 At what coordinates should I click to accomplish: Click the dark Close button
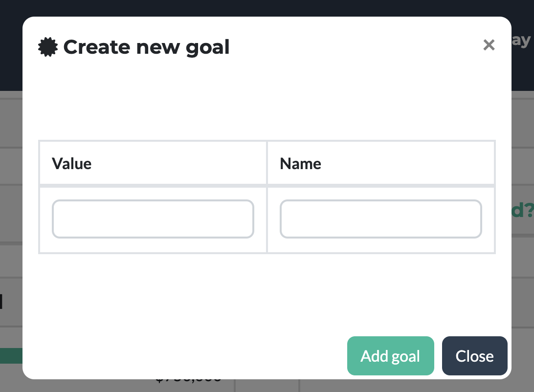click(475, 356)
